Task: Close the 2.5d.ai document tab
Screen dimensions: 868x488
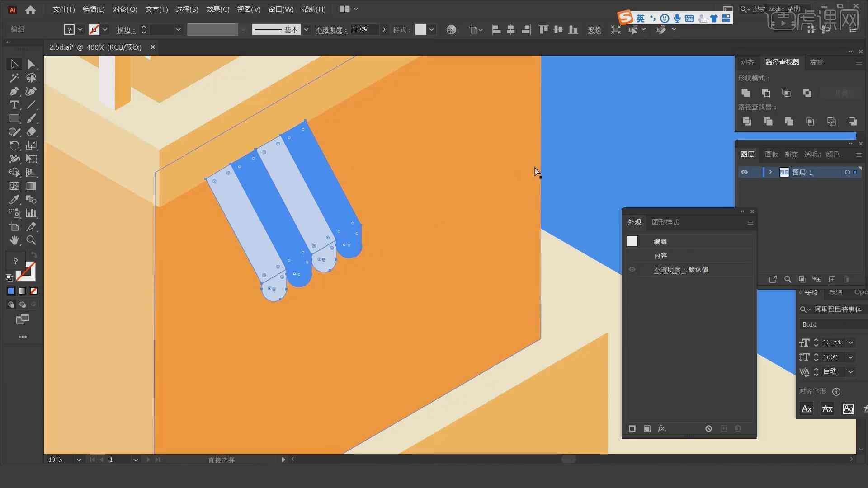Action: [x=153, y=47]
